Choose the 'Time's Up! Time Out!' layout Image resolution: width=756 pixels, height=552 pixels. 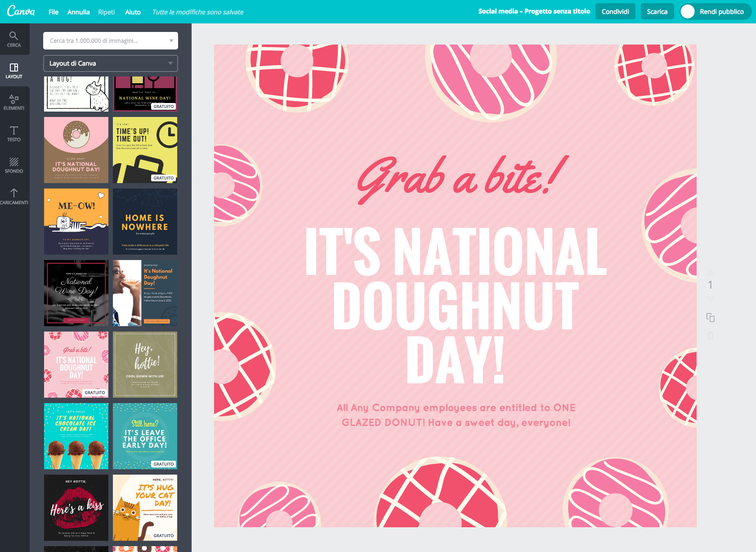(145, 150)
